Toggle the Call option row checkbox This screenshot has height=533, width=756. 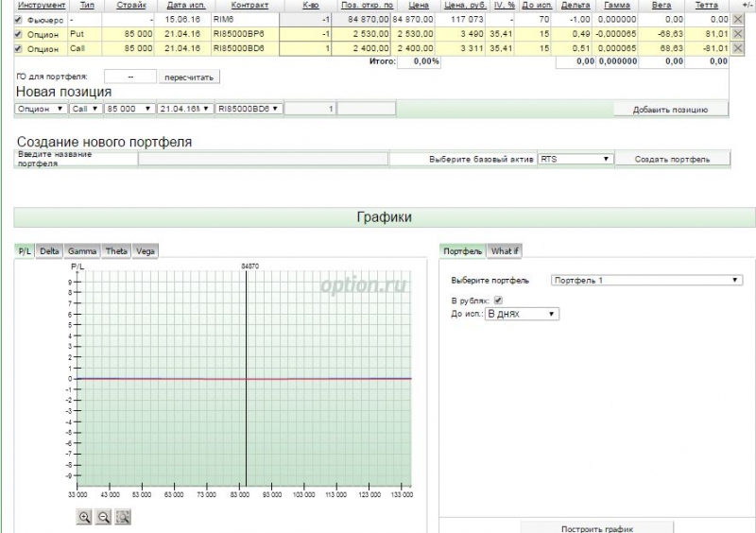click(18, 49)
